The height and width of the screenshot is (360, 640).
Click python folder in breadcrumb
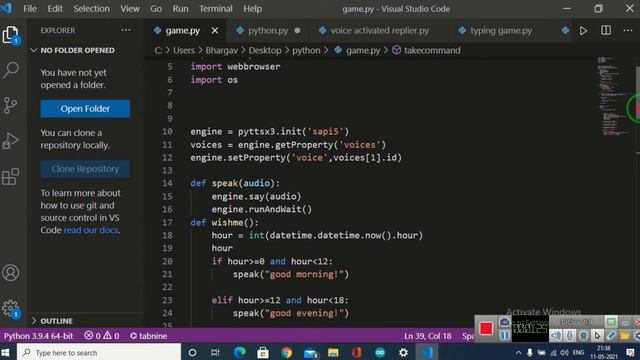click(x=306, y=50)
